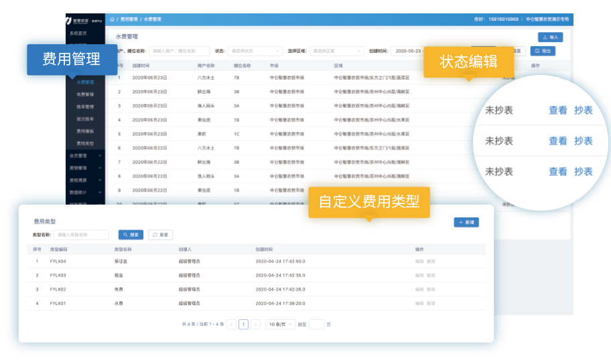Click the 导入 import button
Viewport: 611px width, 364px height.
(x=549, y=37)
